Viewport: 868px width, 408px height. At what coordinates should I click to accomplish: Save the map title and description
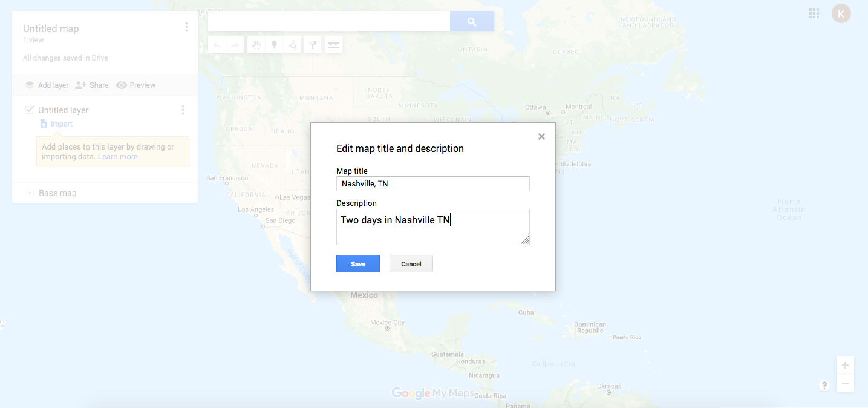click(357, 263)
